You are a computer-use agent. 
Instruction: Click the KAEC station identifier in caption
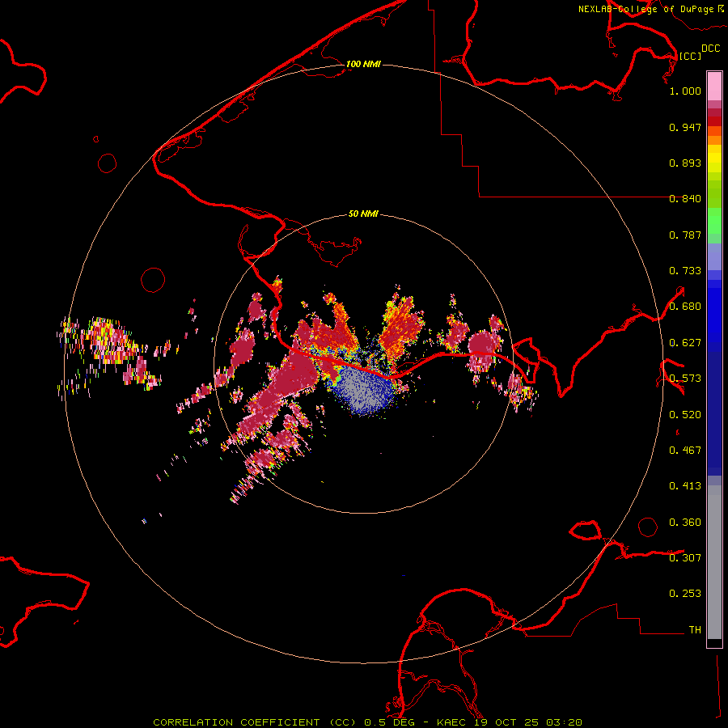tap(453, 722)
